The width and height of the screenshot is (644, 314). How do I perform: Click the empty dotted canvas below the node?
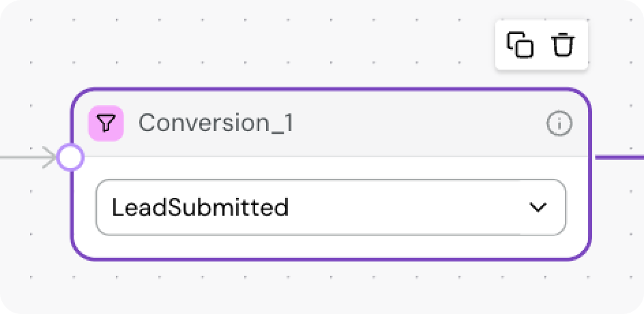327,288
